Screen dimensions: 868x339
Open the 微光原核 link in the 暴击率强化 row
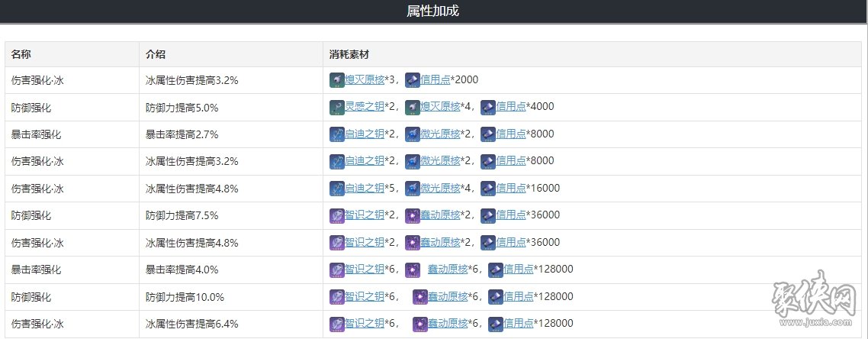440,134
